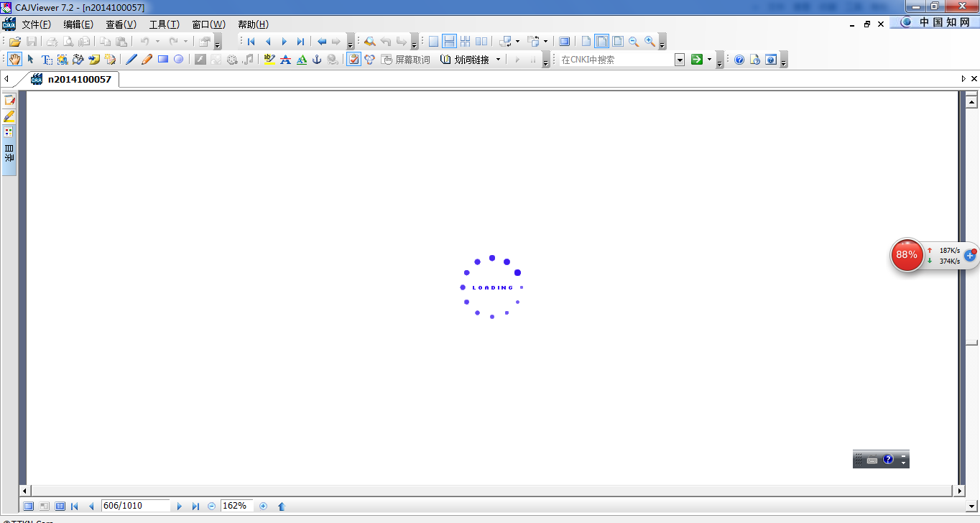
Task: Expand the search CNKI toolbar overflow options
Action: (719, 61)
